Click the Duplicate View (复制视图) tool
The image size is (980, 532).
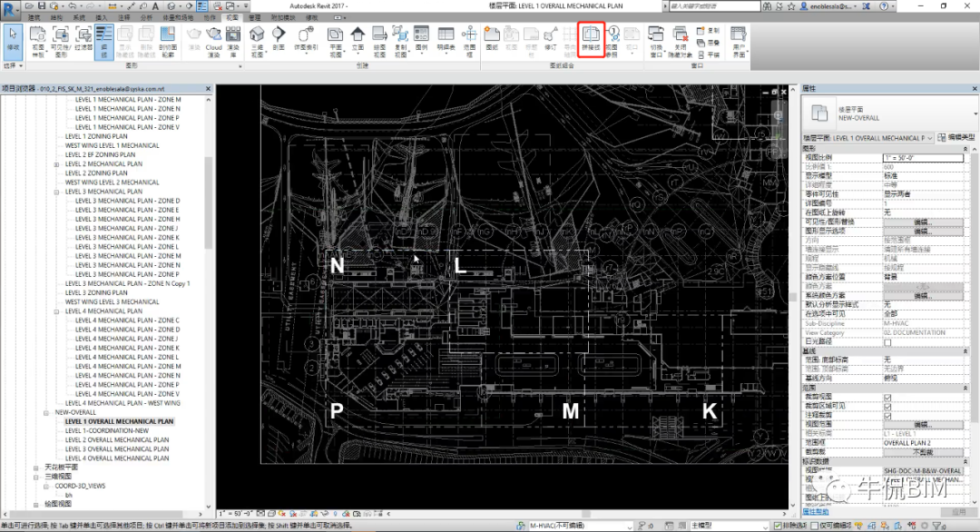[401, 41]
